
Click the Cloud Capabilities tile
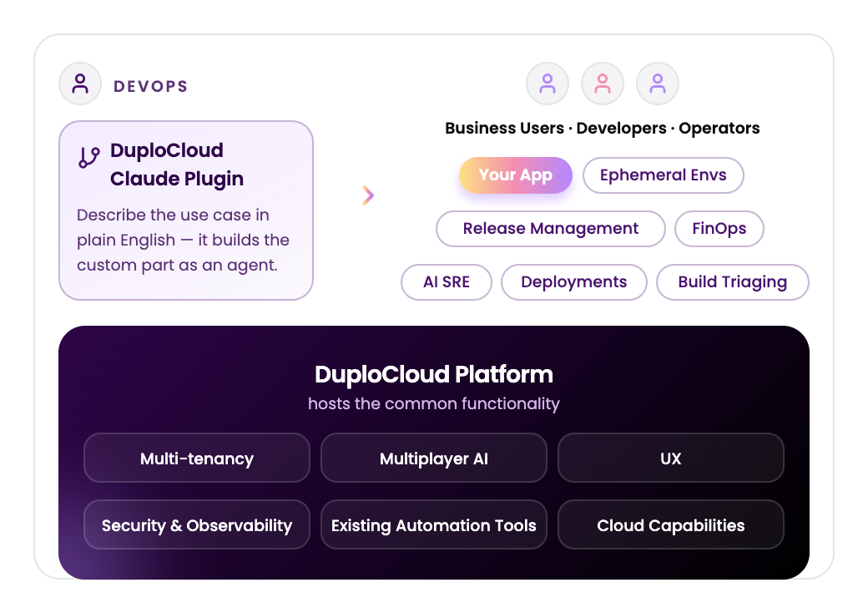[x=671, y=525]
